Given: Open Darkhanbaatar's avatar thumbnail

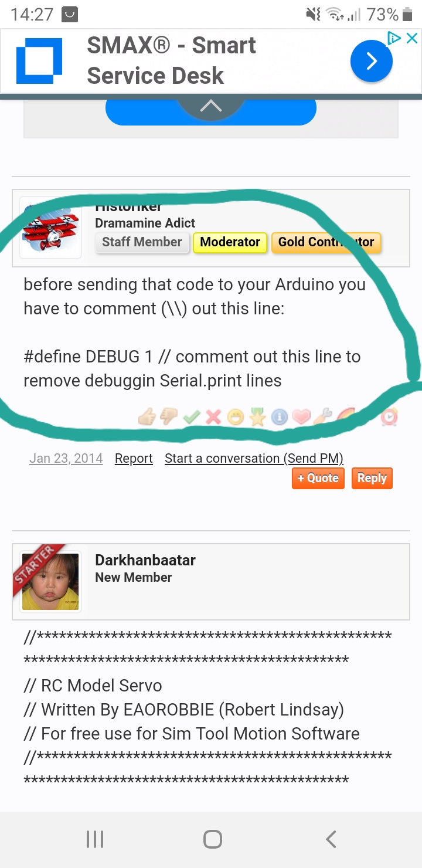Looking at the screenshot, I should point(50,582).
